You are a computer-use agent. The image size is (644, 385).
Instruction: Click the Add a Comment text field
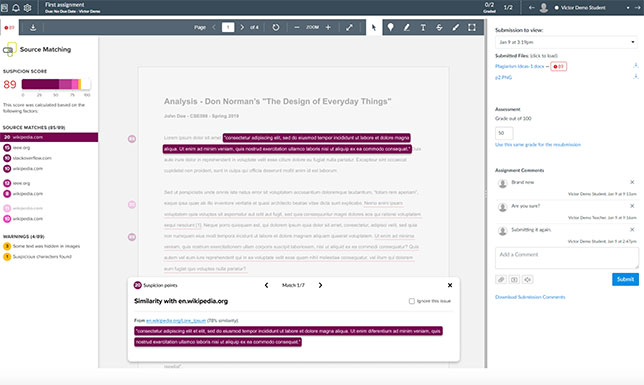click(x=566, y=258)
